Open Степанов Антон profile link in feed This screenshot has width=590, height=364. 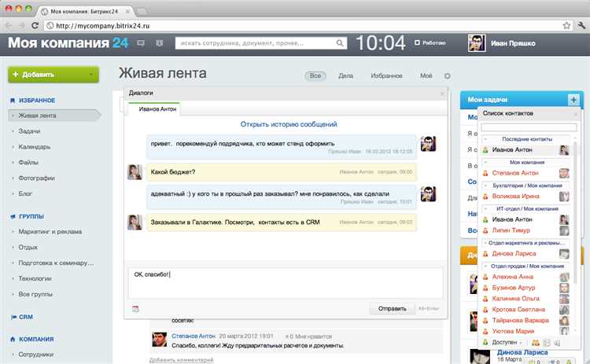click(194, 336)
